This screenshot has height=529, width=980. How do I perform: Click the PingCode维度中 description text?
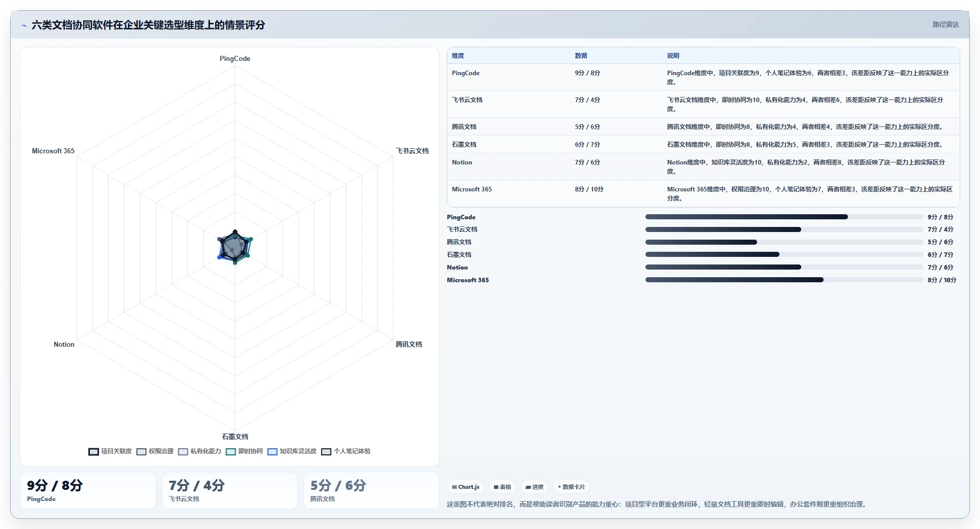tap(808, 77)
